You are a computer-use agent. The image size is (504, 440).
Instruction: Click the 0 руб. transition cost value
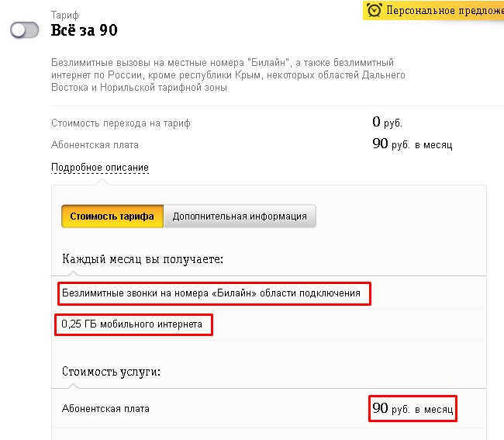click(x=388, y=123)
